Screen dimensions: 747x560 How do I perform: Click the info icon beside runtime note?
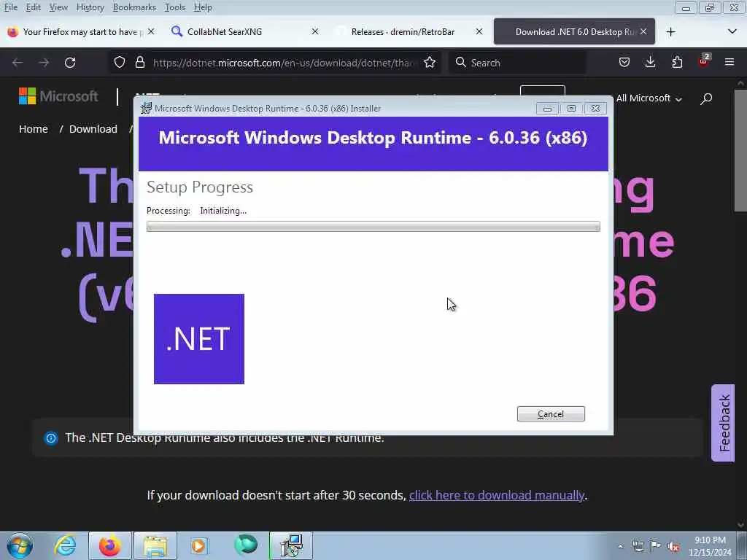51,438
